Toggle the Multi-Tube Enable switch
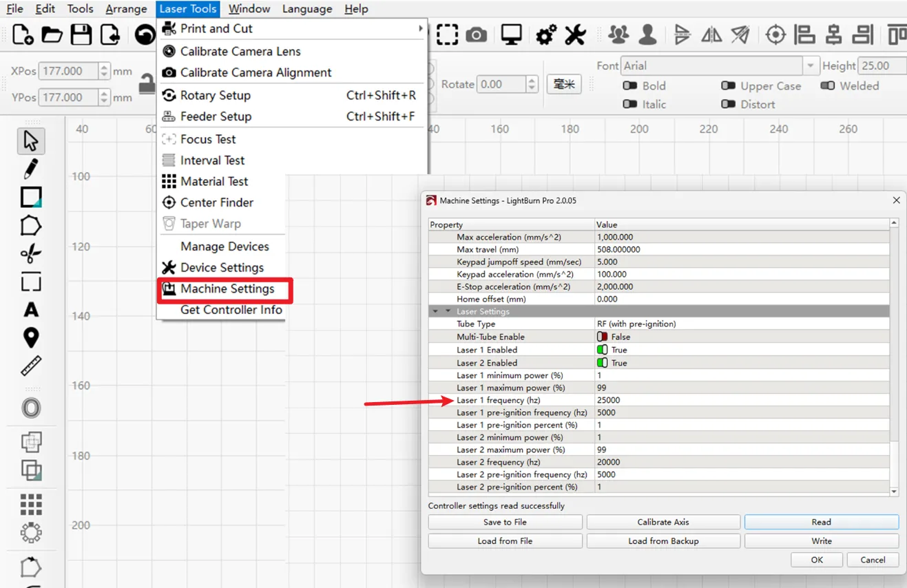Image resolution: width=907 pixels, height=588 pixels. pyautogui.click(x=602, y=337)
